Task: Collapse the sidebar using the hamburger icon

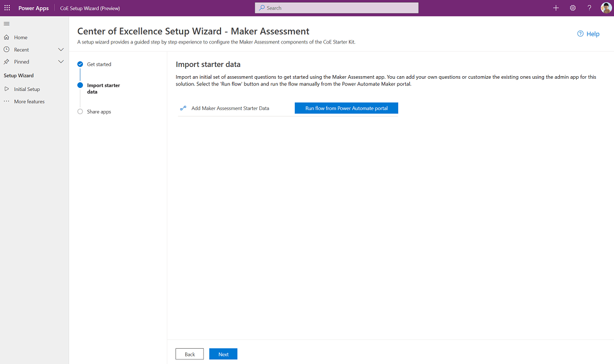Action: 7,23
